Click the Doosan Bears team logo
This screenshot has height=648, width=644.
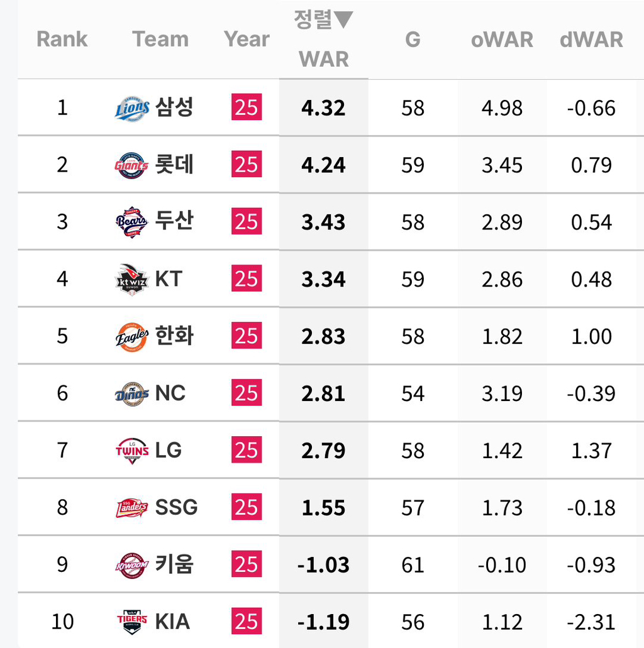coord(132,222)
